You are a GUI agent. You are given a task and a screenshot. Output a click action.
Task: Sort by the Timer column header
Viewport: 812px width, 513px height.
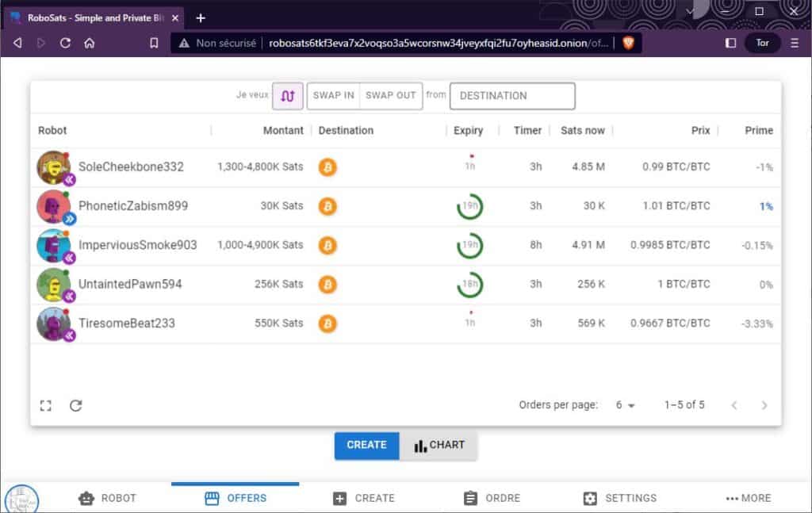click(527, 131)
